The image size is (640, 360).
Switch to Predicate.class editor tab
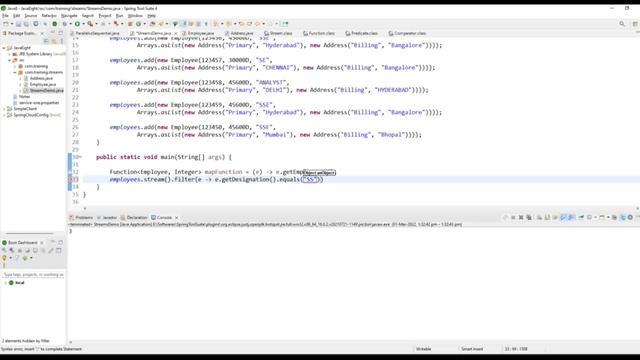click(364, 33)
